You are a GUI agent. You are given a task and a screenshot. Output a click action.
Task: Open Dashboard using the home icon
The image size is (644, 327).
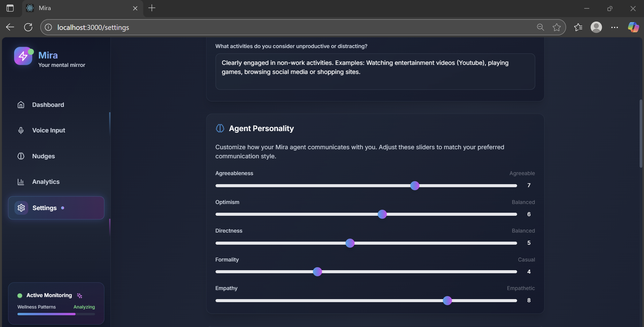(21, 105)
